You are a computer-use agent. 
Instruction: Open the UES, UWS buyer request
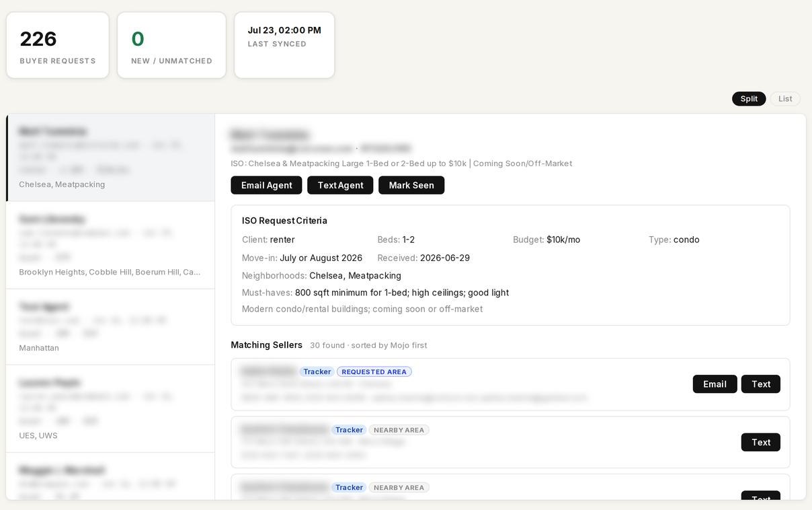[111, 408]
